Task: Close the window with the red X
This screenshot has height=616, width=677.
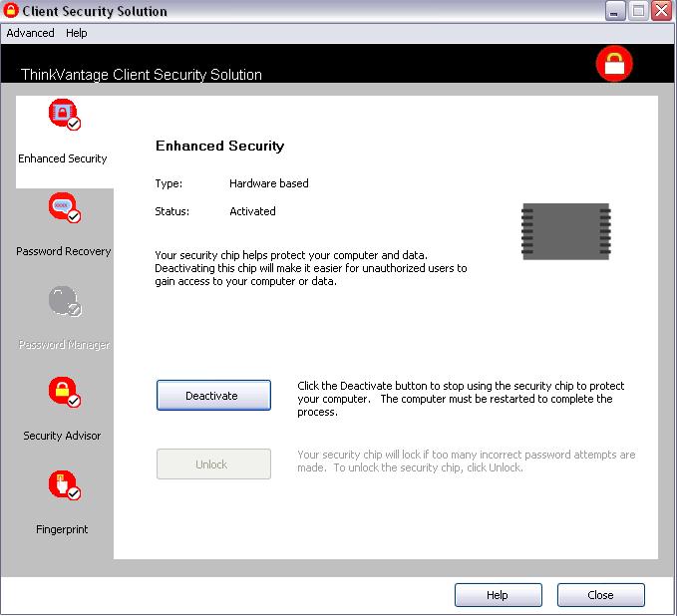Action: [x=661, y=11]
